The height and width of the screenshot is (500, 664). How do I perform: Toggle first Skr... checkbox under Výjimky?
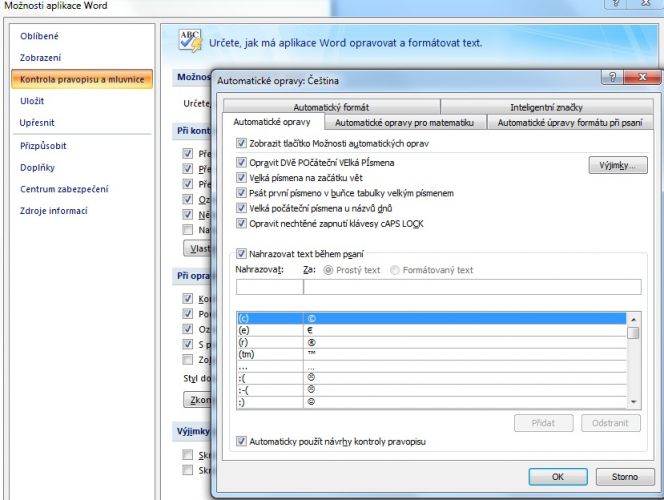(x=188, y=455)
